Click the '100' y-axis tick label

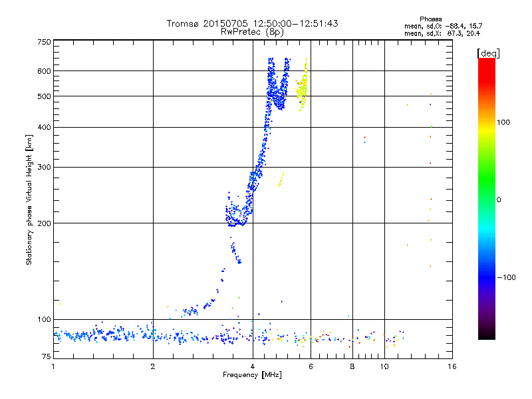click(x=45, y=320)
